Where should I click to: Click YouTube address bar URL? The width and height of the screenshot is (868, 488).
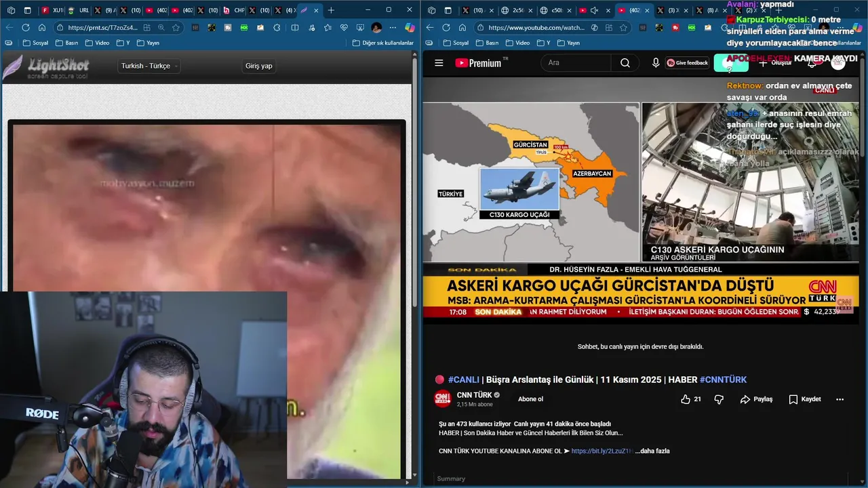[x=536, y=28]
